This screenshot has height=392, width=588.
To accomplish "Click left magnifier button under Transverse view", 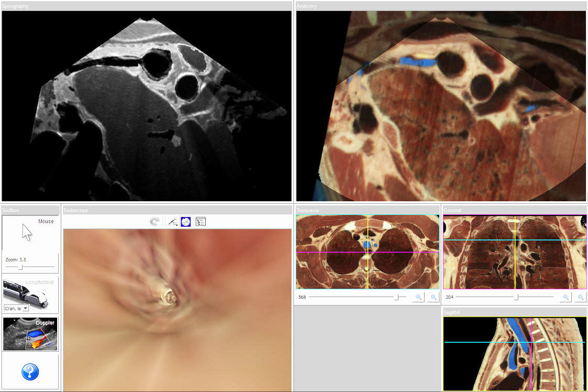I will coord(418,297).
